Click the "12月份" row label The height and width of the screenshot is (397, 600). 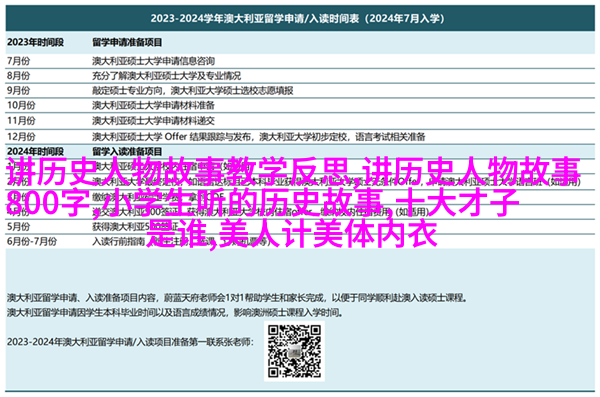click(21, 137)
